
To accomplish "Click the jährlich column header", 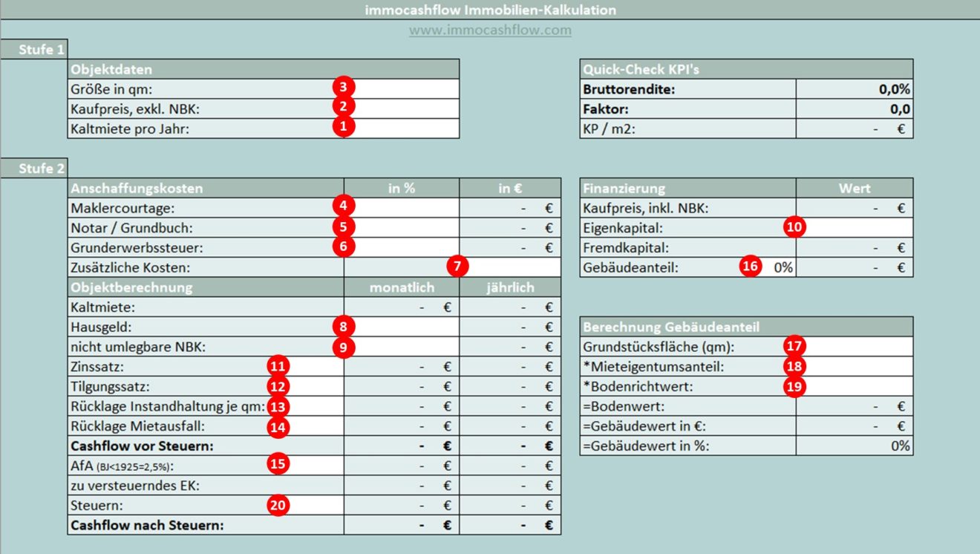I will point(510,287).
